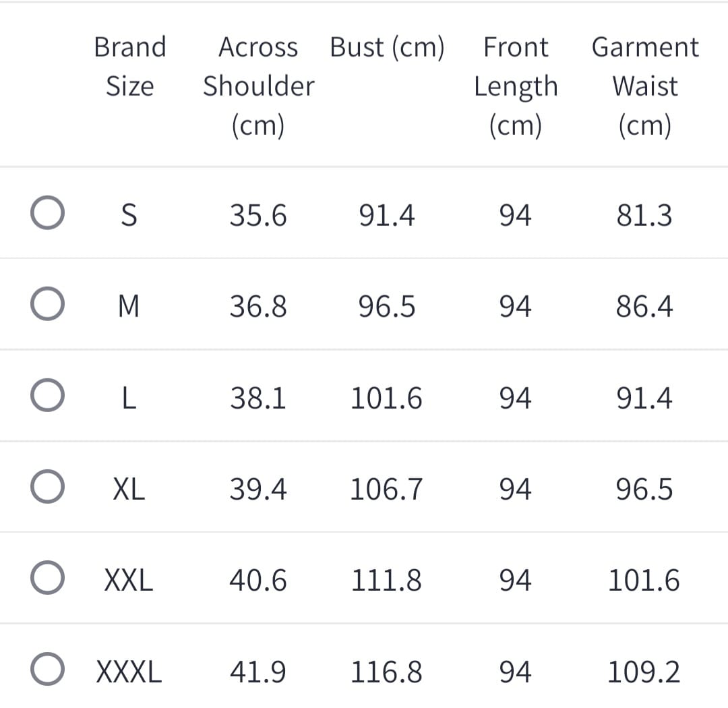Click the Brand Size column header
The height and width of the screenshot is (708, 728).
pyautogui.click(x=129, y=67)
